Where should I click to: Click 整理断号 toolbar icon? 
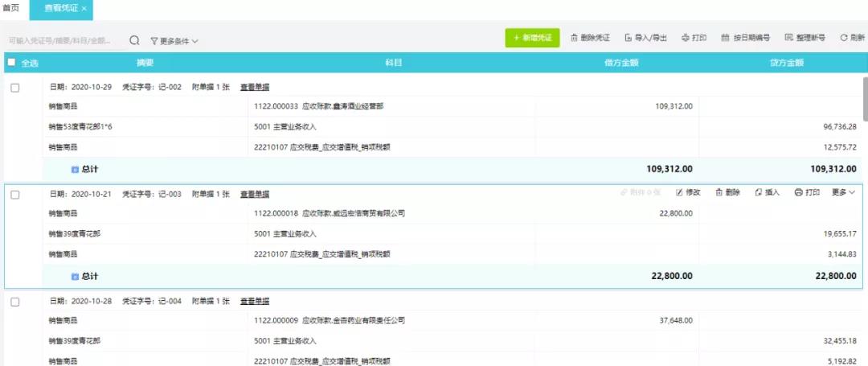point(788,38)
